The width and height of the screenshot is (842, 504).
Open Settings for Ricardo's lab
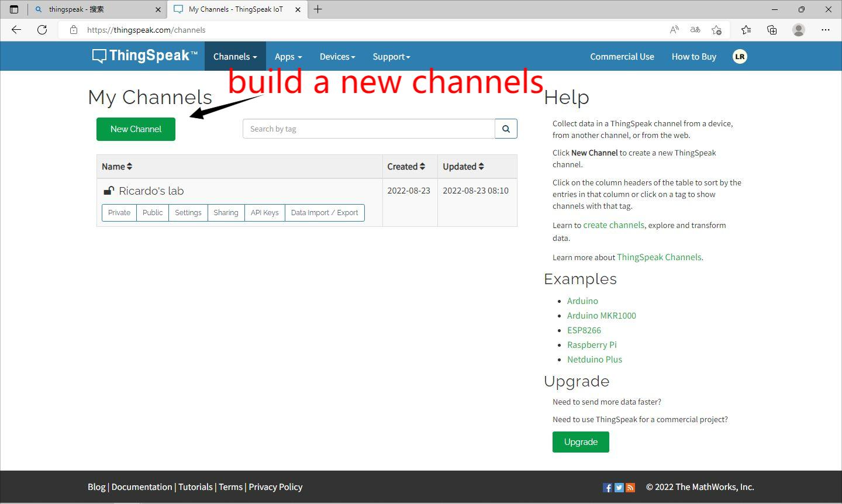[188, 213]
